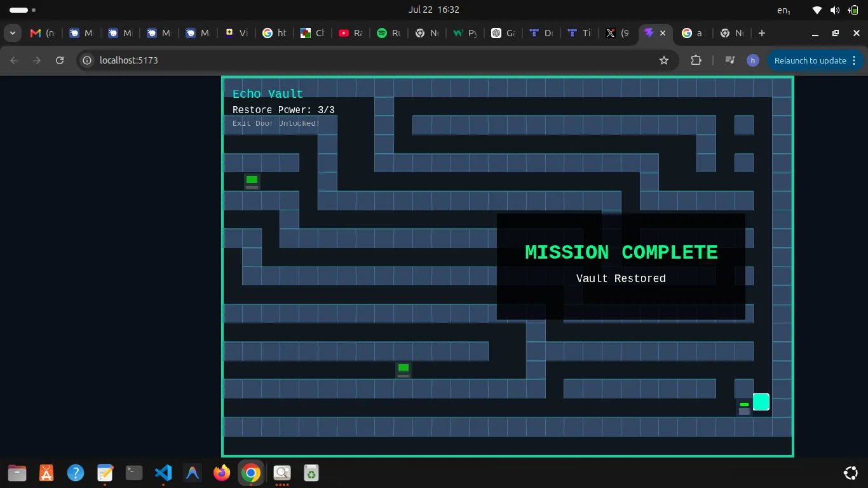Bookmark this page with the star
868x488 pixels.
tap(664, 60)
